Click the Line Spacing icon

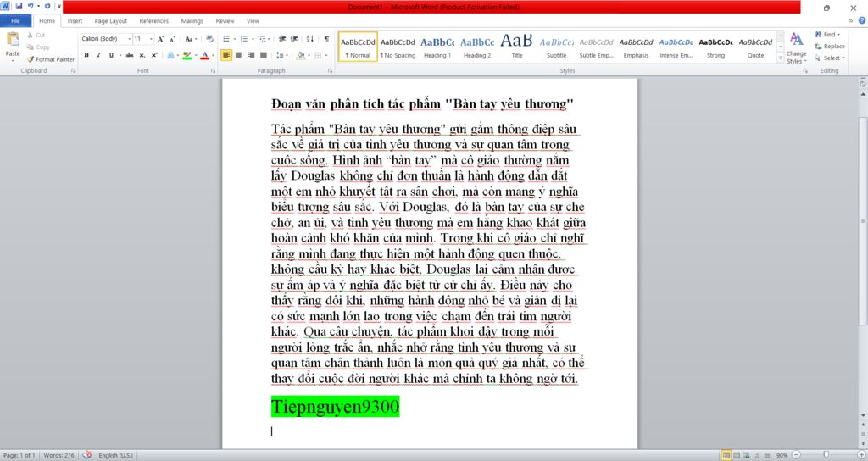click(281, 55)
